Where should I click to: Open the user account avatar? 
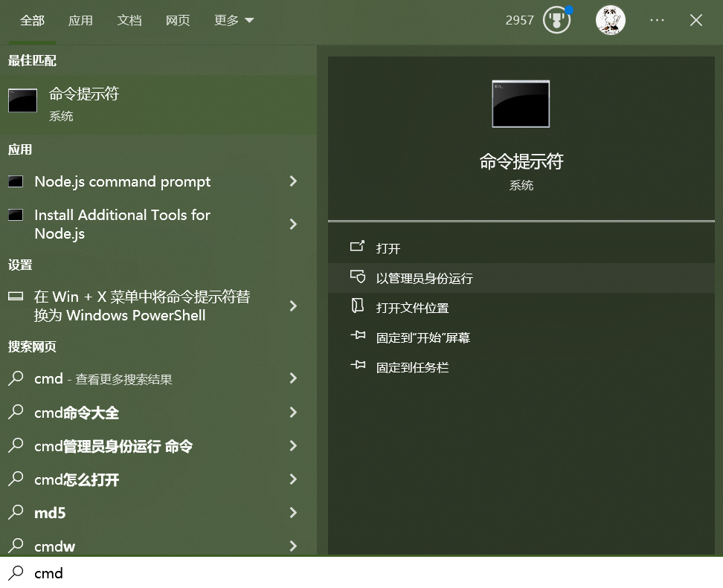tap(610, 20)
